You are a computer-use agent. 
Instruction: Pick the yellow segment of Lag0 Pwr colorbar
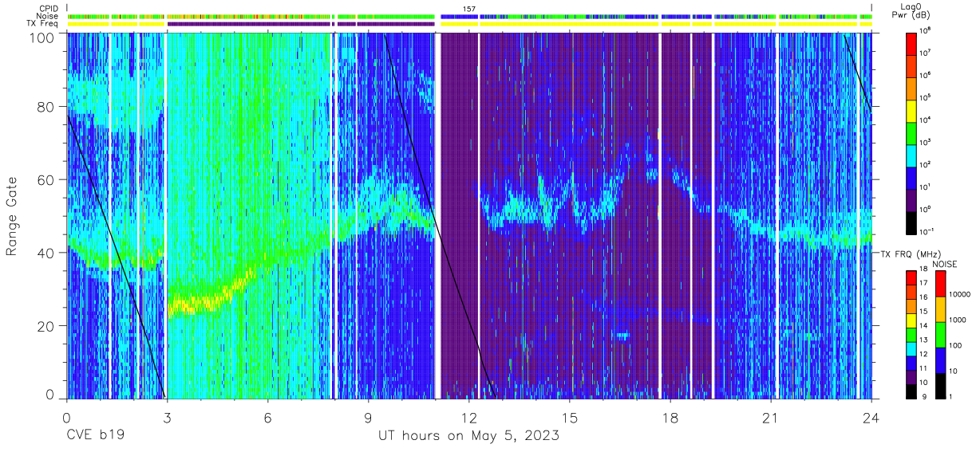[x=911, y=109]
